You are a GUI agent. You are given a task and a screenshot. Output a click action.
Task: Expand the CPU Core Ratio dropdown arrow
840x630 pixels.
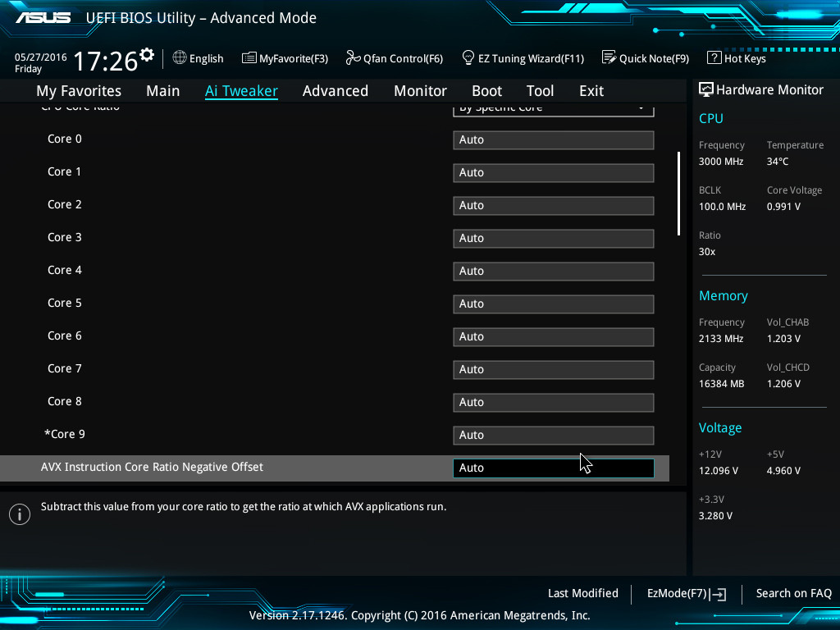coord(641,108)
